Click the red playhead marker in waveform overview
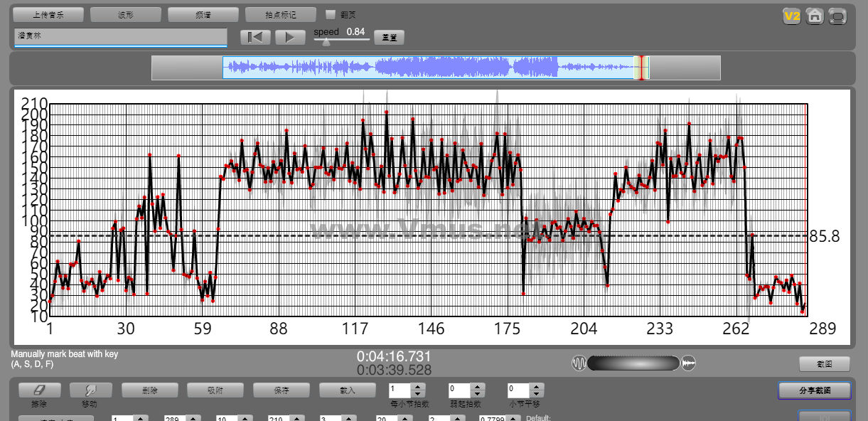The image size is (868, 421). [x=642, y=68]
